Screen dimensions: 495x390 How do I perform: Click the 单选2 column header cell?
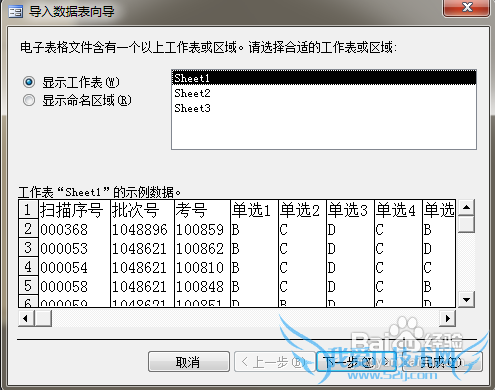coord(303,210)
